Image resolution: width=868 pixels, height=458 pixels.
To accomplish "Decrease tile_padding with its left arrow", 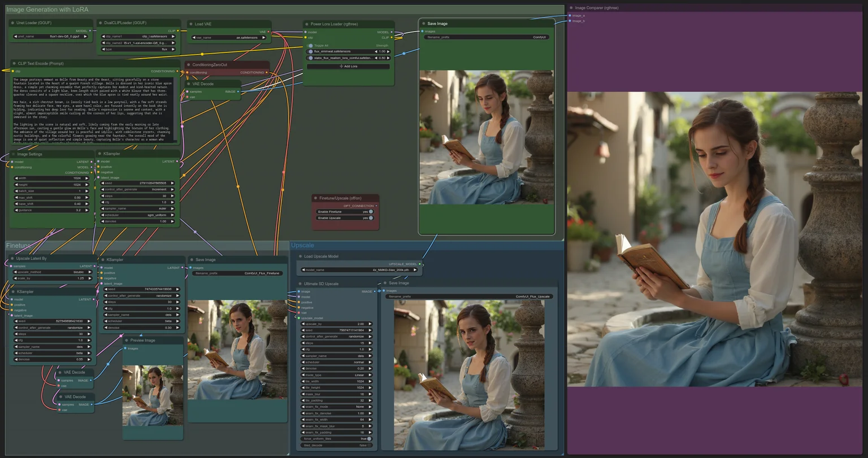I will tap(303, 400).
